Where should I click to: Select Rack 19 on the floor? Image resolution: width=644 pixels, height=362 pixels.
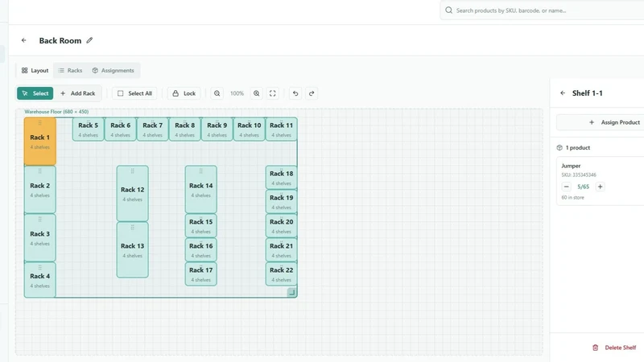[281, 202]
